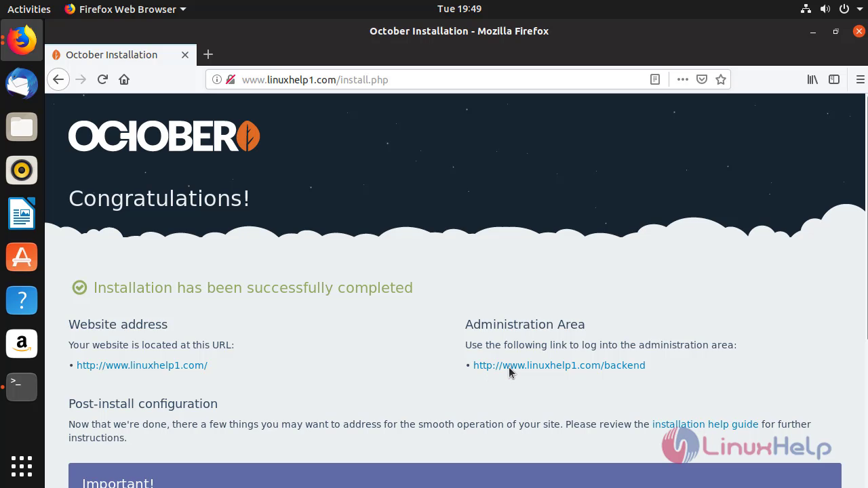
Task: Launch Thunderbird Mail from the dock
Action: (x=22, y=84)
